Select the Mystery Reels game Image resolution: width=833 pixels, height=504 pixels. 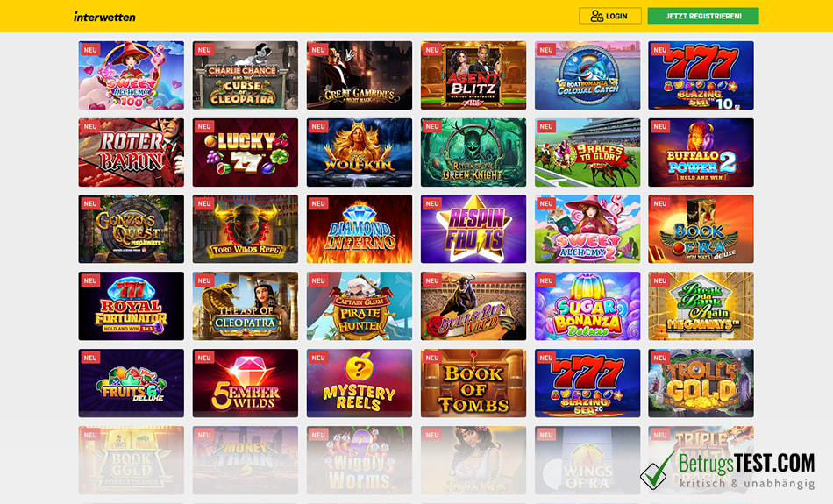(360, 383)
